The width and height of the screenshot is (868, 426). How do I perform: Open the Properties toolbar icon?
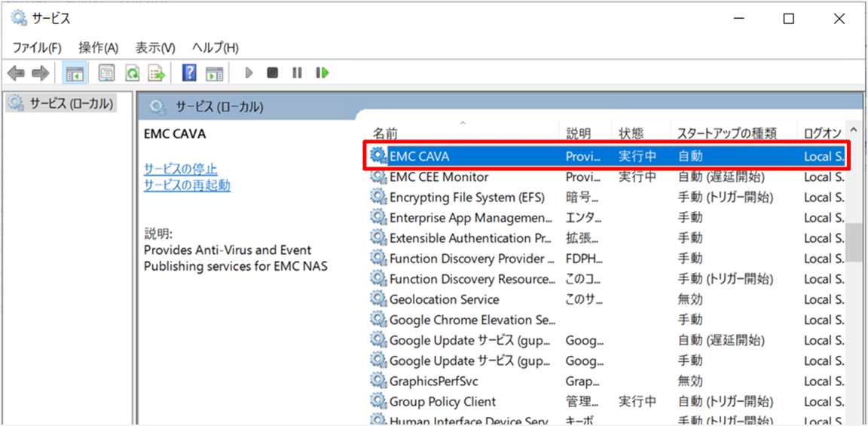pos(106,72)
